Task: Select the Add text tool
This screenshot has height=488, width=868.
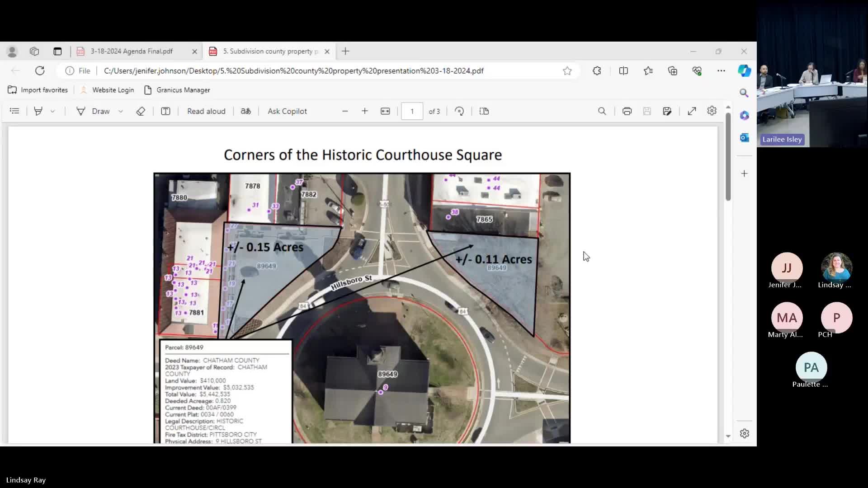Action: (165, 111)
